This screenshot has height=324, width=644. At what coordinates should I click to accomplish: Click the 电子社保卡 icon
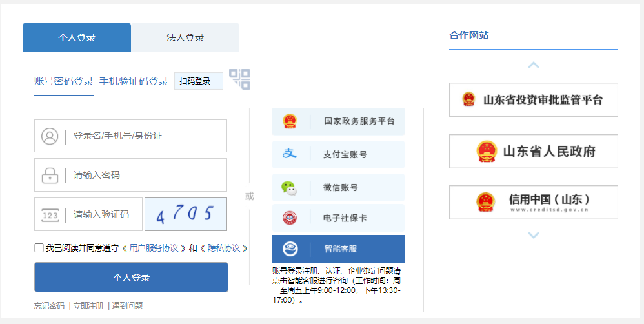coord(290,218)
